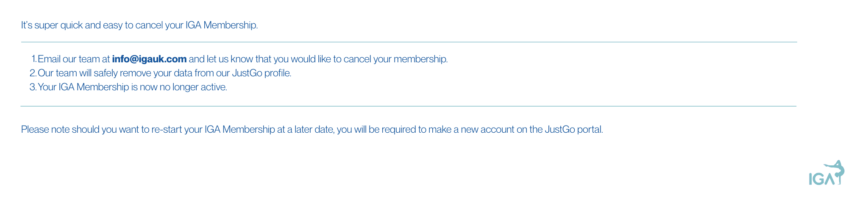The width and height of the screenshot is (868, 212).
Task: Click 'JustGo portal' in the bottom note
Action: (573, 129)
